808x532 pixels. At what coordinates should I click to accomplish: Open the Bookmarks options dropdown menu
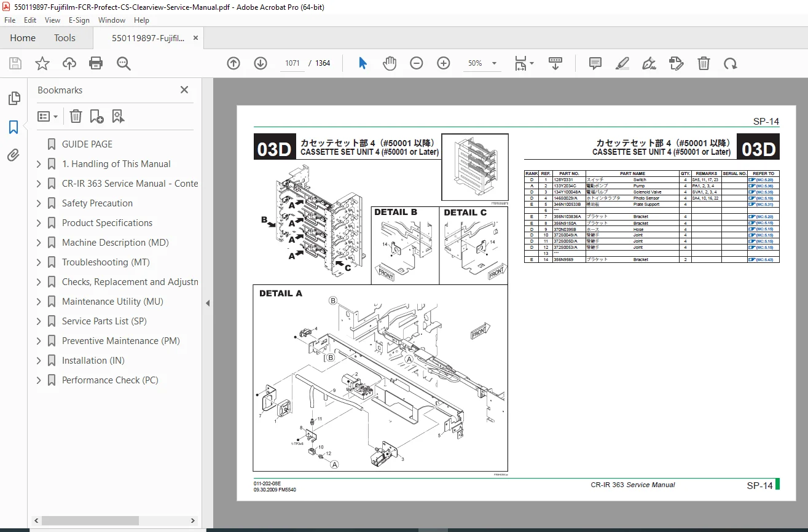click(x=48, y=116)
